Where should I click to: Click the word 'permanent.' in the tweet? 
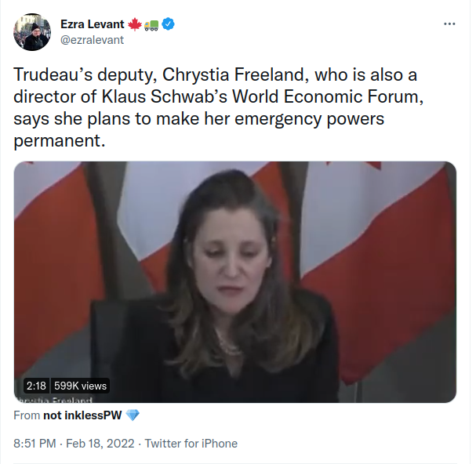pyautogui.click(x=60, y=142)
